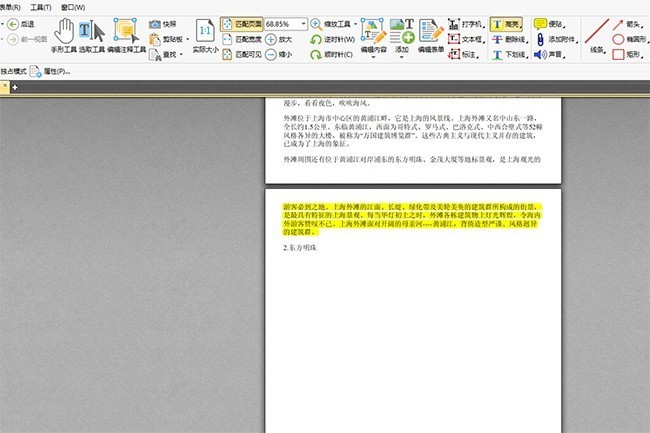Expand the Find (查找) dropdown
The image size is (650, 433).
[x=181, y=54]
